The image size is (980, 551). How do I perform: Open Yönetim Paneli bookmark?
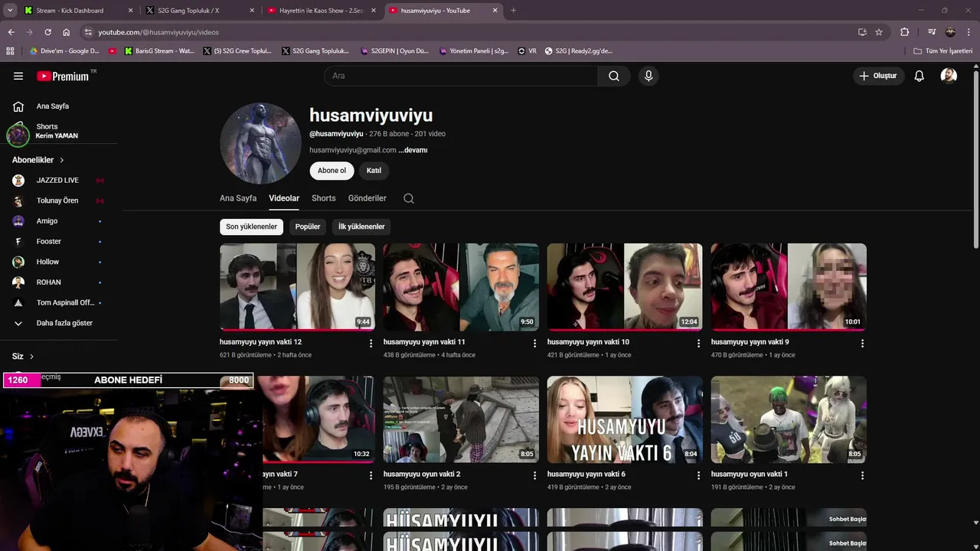coord(474,51)
